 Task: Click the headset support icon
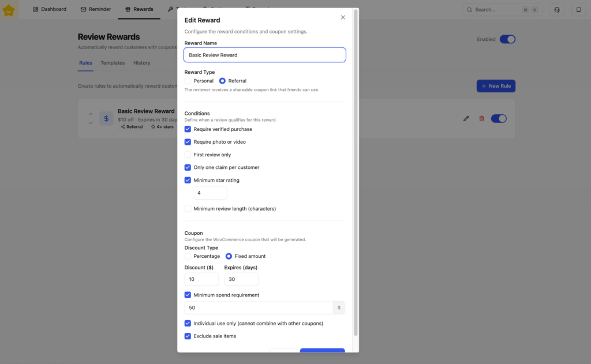(557, 10)
